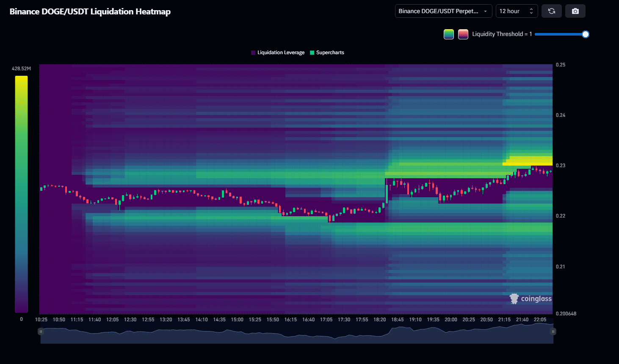
Task: Click the Binance DOGE/USDT Liquidation Heatmap title
Action: coord(90,11)
